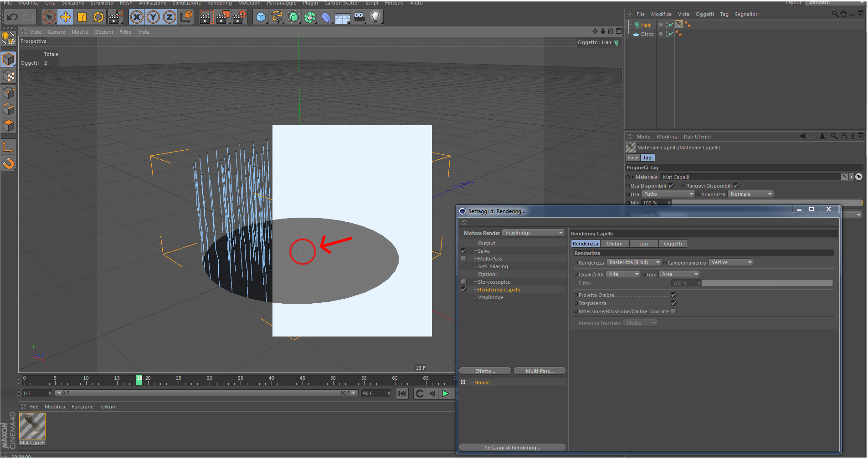Open the Qualità AA dropdown
Viewport: 868px width, 459px height.
pos(623,274)
